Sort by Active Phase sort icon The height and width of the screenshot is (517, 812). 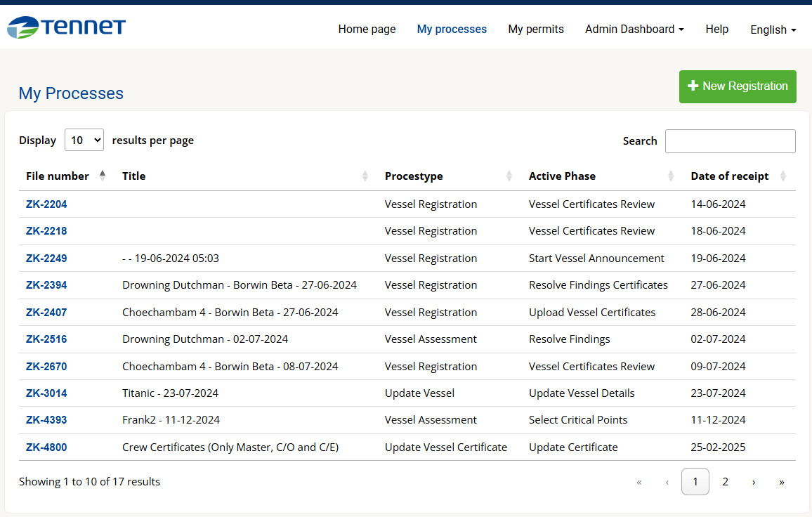pos(671,176)
